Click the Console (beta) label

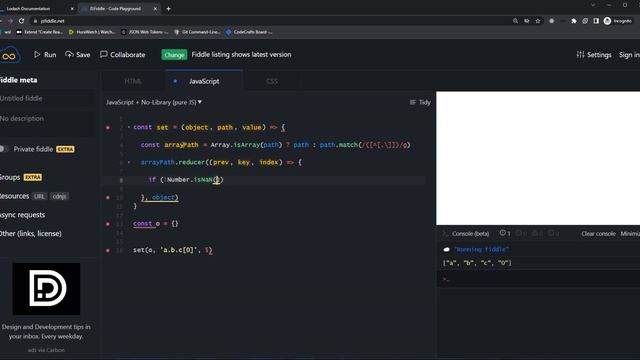[x=471, y=234]
